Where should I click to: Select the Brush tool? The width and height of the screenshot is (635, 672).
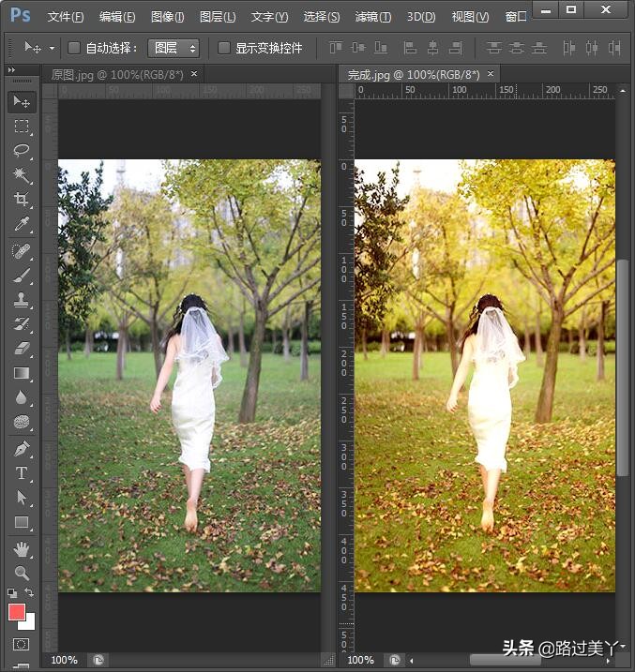pyautogui.click(x=21, y=276)
